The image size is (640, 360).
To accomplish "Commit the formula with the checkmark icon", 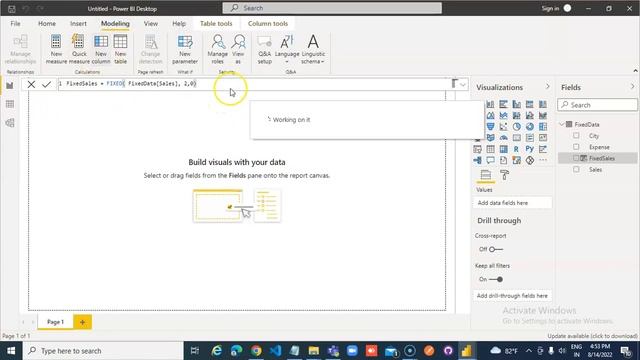I will tap(47, 84).
